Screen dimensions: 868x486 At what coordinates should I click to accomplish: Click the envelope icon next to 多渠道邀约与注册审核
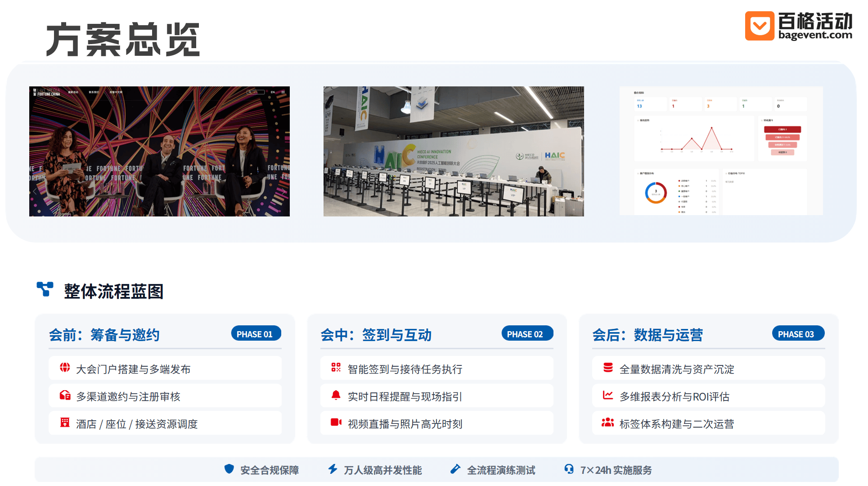65,395
